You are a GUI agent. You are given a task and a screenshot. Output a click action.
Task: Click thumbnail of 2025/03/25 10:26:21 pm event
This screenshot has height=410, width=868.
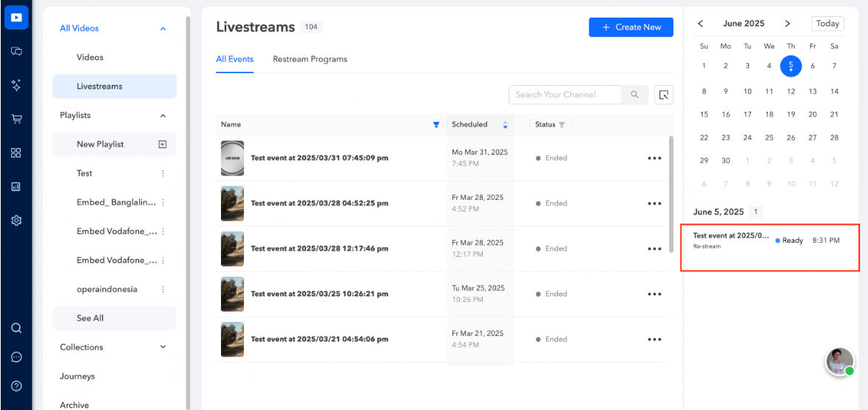(x=232, y=295)
